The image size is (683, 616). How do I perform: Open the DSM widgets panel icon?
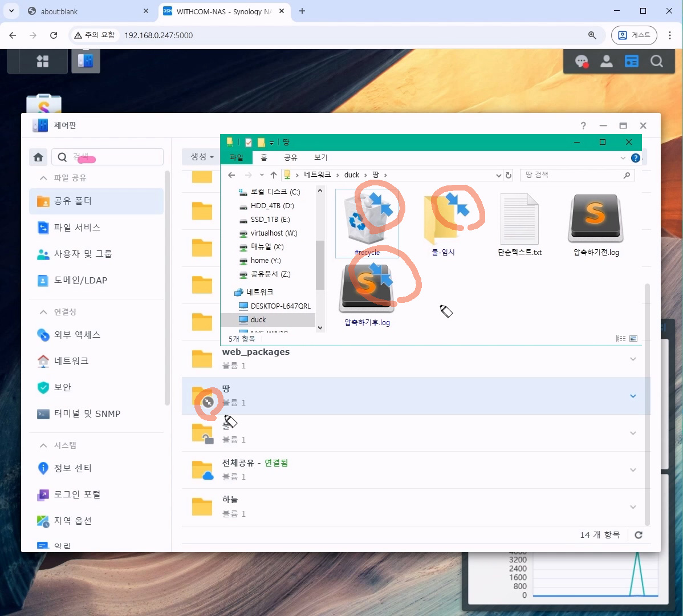tap(632, 62)
